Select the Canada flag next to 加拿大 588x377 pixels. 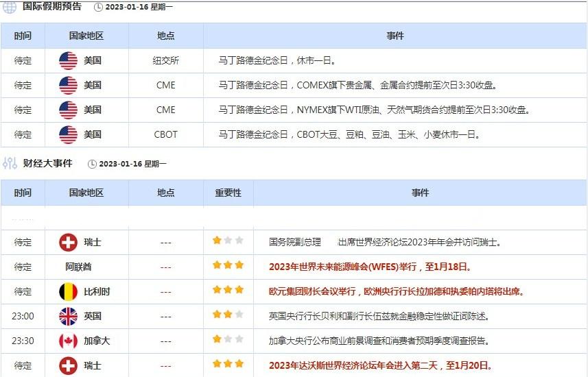68,341
